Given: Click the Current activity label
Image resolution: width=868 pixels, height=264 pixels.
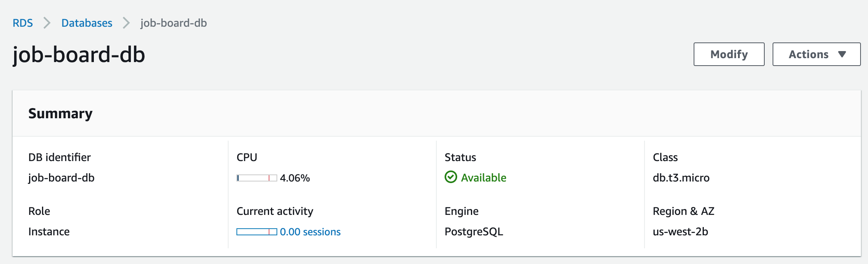Looking at the screenshot, I should [x=275, y=211].
